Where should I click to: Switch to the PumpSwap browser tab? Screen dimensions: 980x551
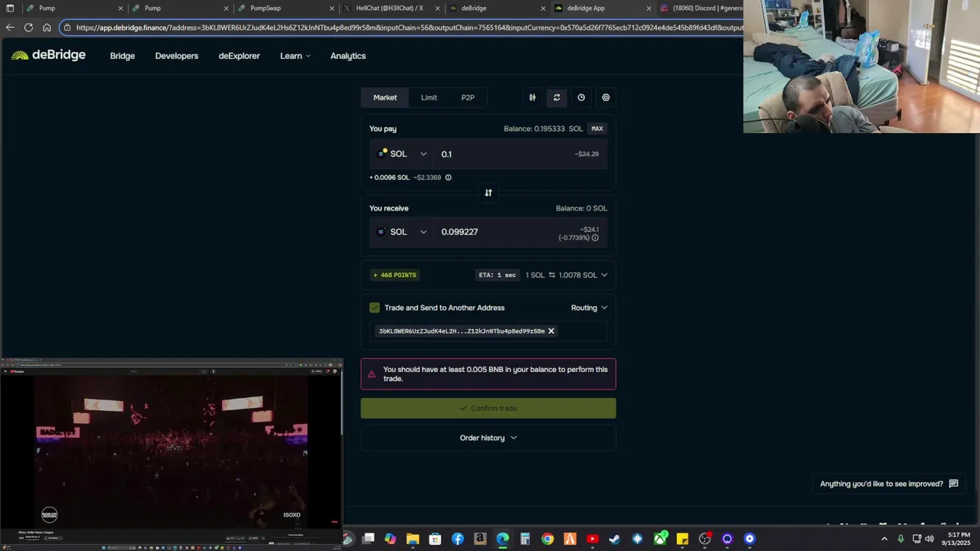tap(284, 8)
